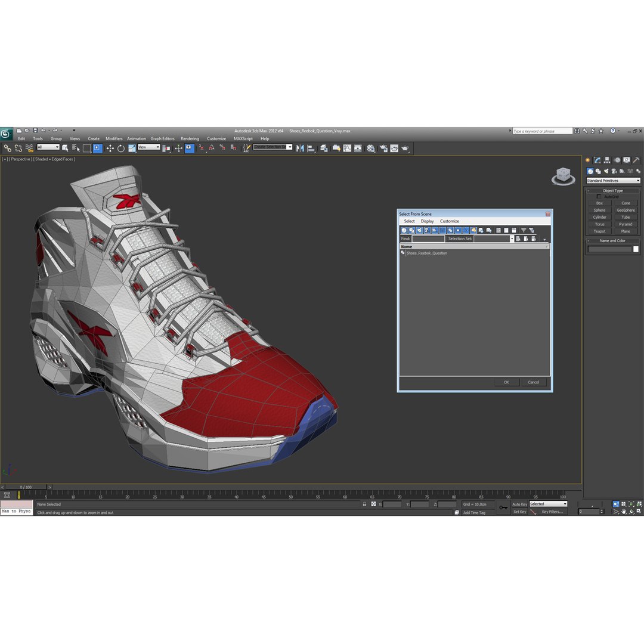Screen dimensions: 644x644
Task: Click the funnel filter icon in Select From Scene
Action: pos(524,230)
